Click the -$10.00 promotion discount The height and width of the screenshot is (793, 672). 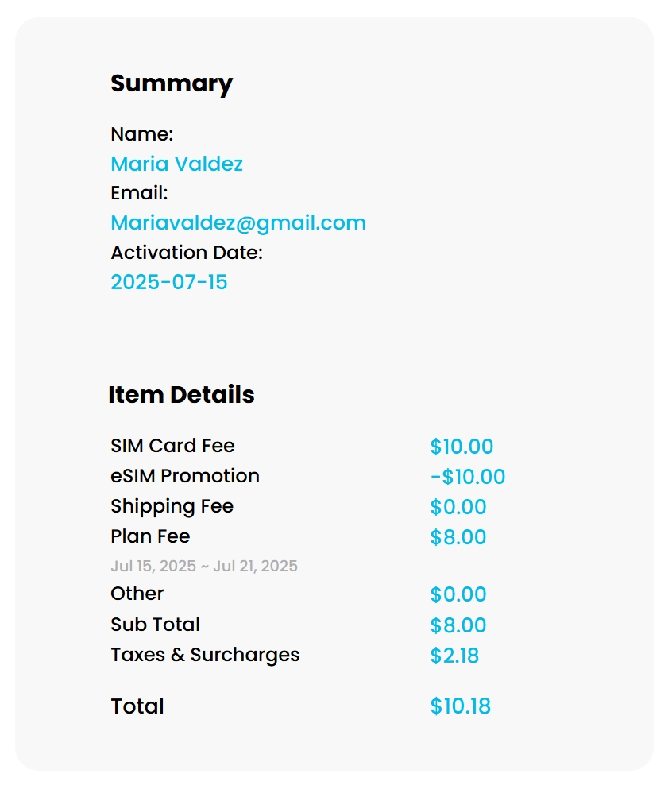[467, 477]
